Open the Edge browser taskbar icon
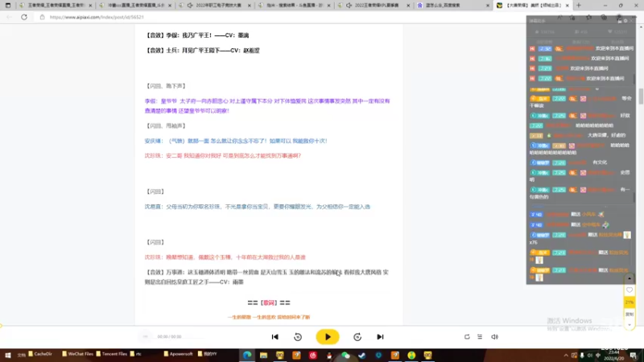This screenshot has height=362, width=644. (247, 355)
